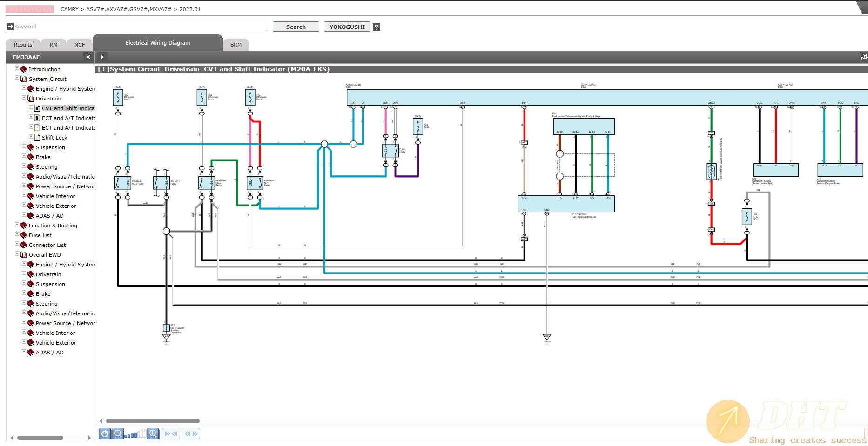Screen dimensions: 868x446
Task: Collapse the Overall EWD node
Action: click(x=17, y=254)
